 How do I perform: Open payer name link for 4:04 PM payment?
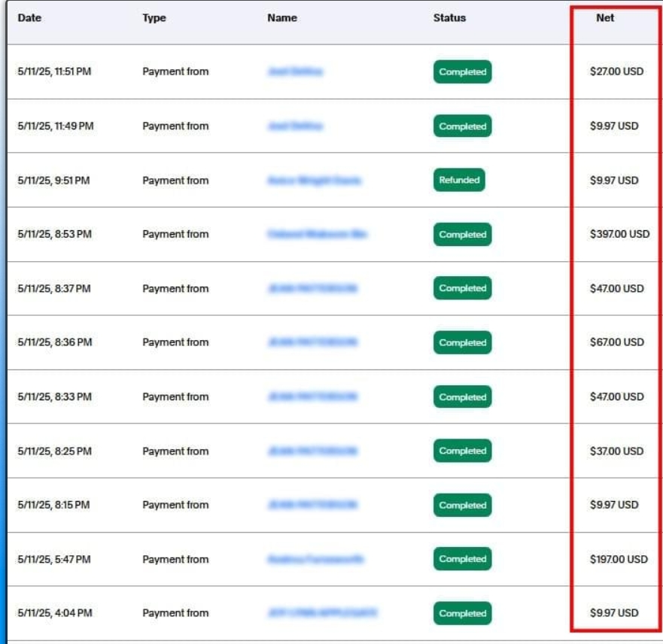(x=322, y=613)
